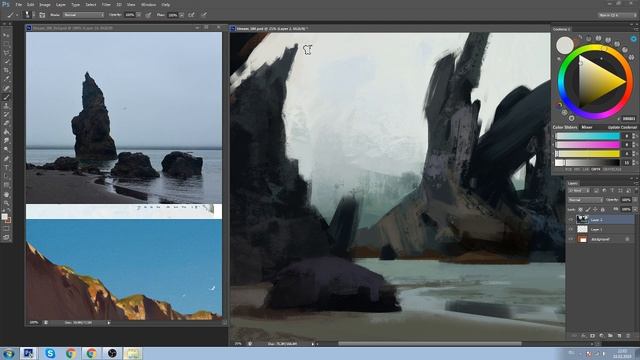The image size is (640, 360).
Task: Open the Layer menu
Action: (x=61, y=4)
